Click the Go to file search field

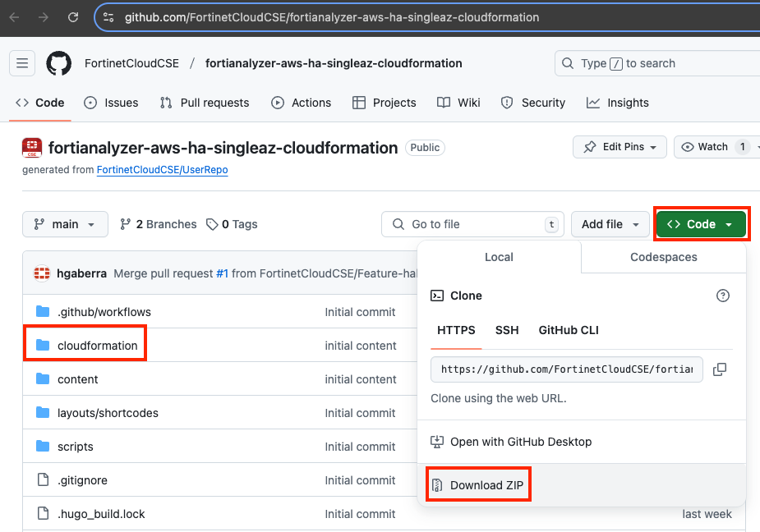[472, 224]
